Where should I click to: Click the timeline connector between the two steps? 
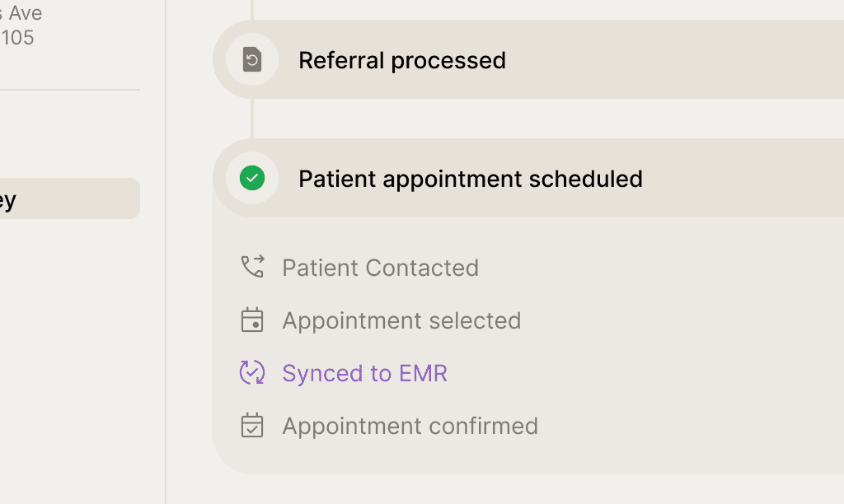[x=252, y=119]
